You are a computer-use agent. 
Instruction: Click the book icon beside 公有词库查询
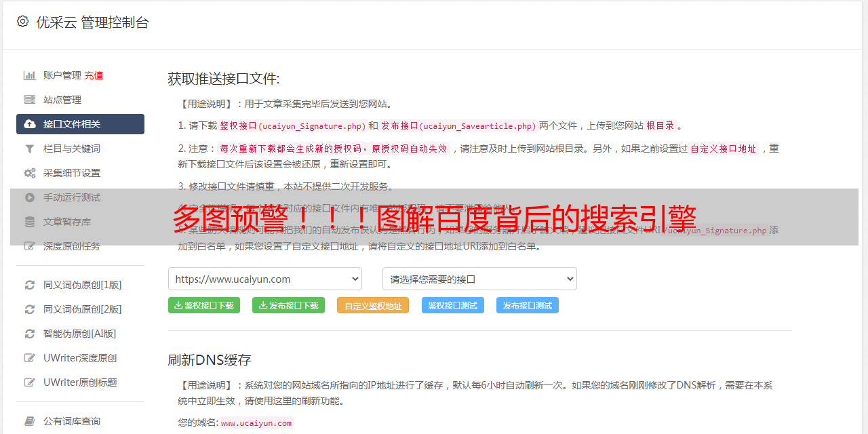pos(30,421)
